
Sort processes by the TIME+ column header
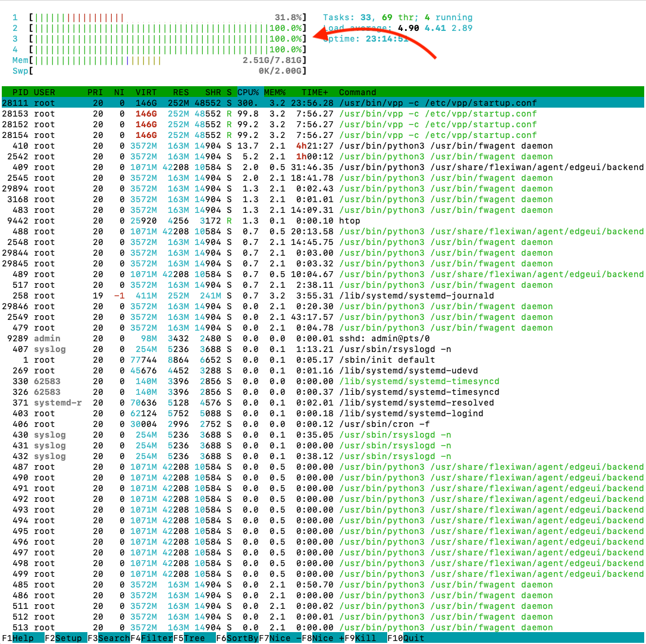click(x=315, y=92)
